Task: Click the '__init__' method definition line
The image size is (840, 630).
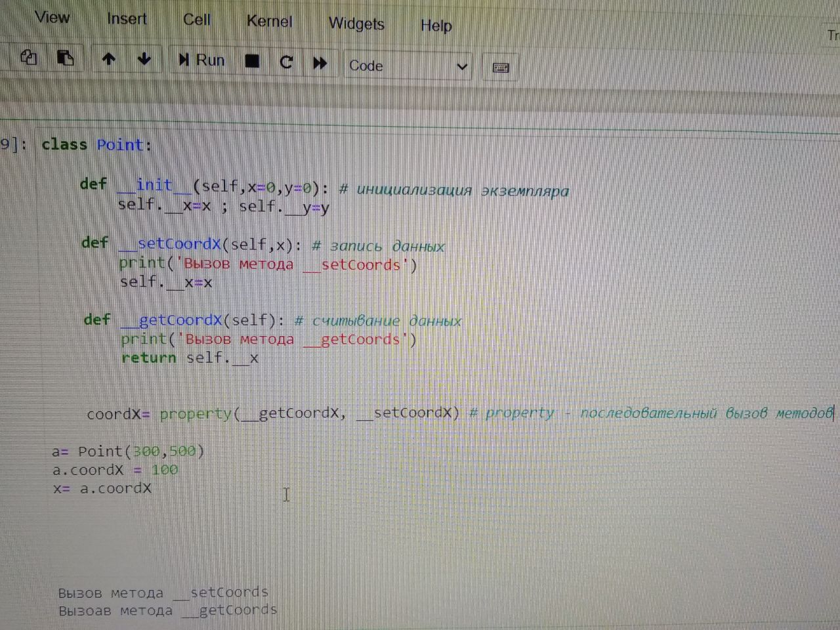Action: point(324,188)
